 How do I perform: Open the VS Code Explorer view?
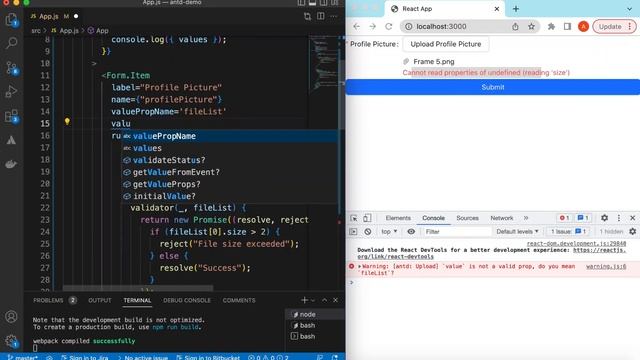pos(11,20)
